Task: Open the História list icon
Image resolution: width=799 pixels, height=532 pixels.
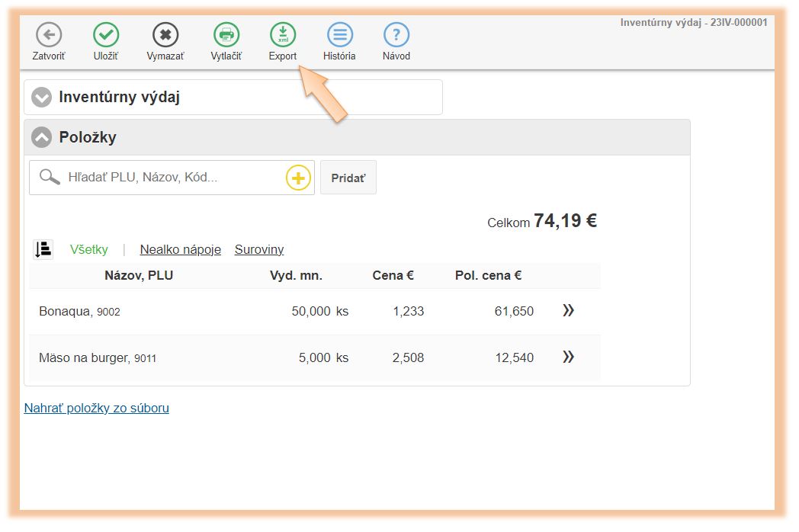Action: (x=339, y=35)
